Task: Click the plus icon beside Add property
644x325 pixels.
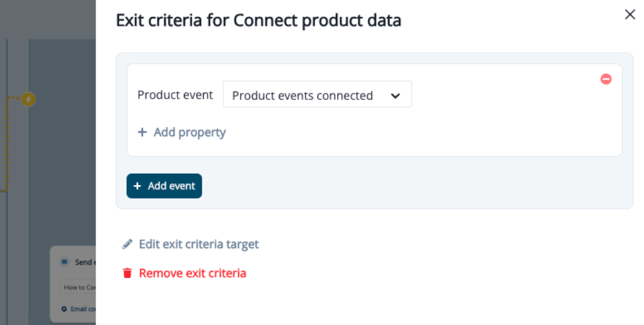Action: click(142, 132)
